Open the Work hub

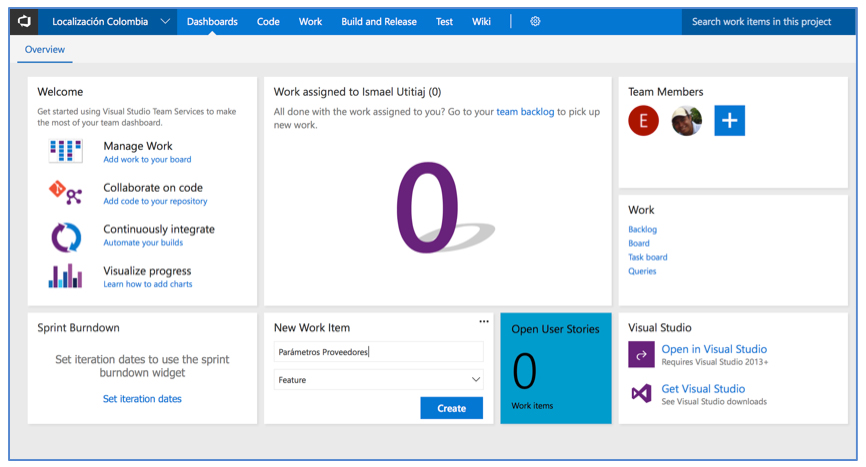[x=310, y=22]
